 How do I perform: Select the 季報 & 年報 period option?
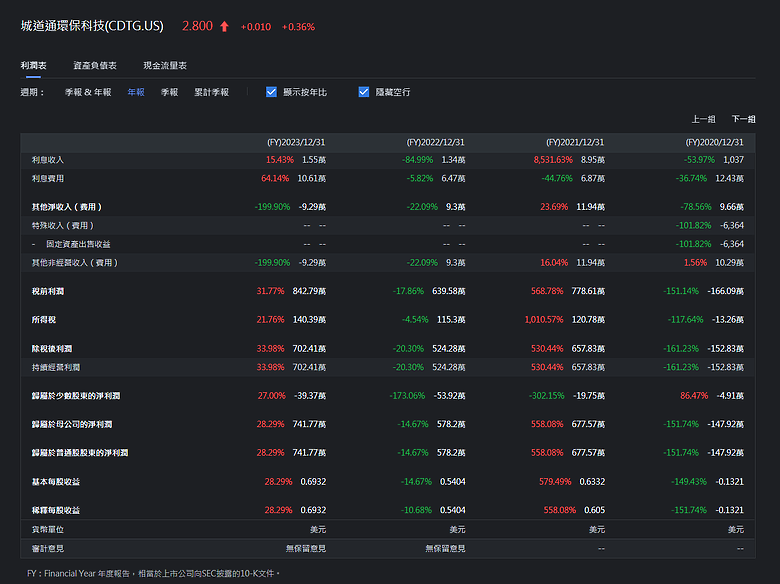pos(88,92)
